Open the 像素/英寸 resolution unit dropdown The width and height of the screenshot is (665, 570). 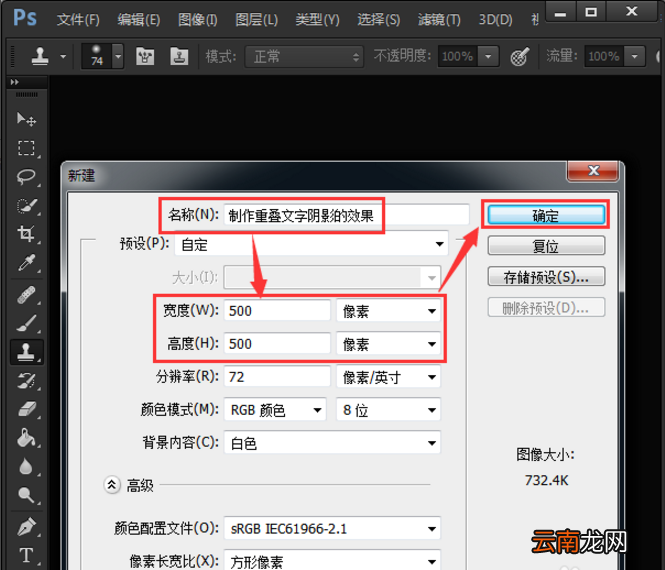[388, 377]
